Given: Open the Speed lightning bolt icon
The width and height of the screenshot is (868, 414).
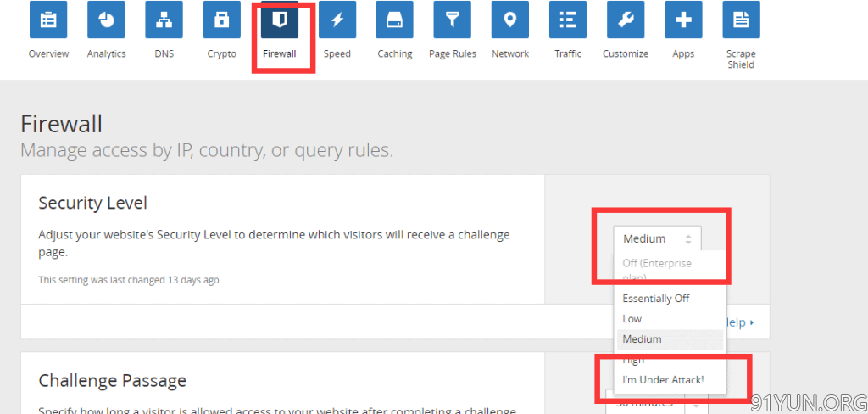Looking at the screenshot, I should click(337, 20).
